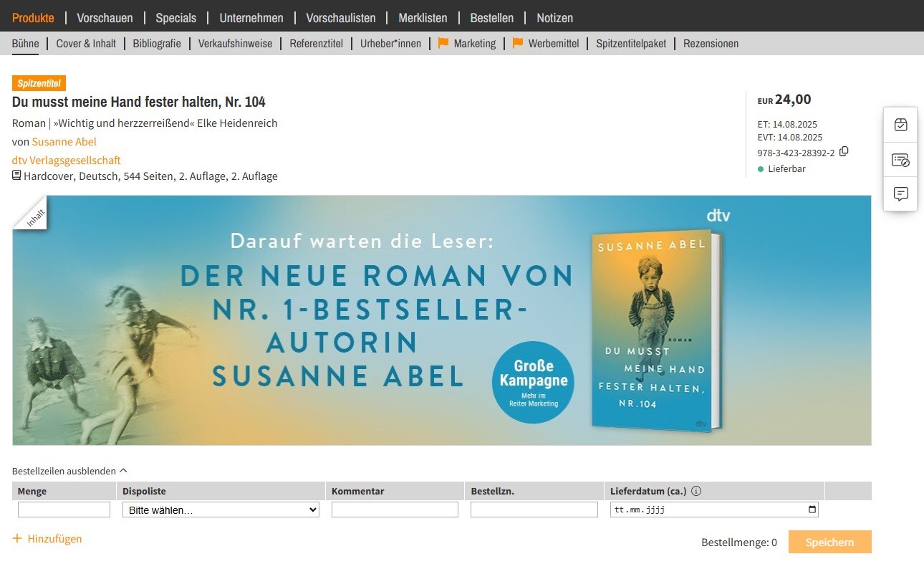Open the Specials menu item

[176, 18]
